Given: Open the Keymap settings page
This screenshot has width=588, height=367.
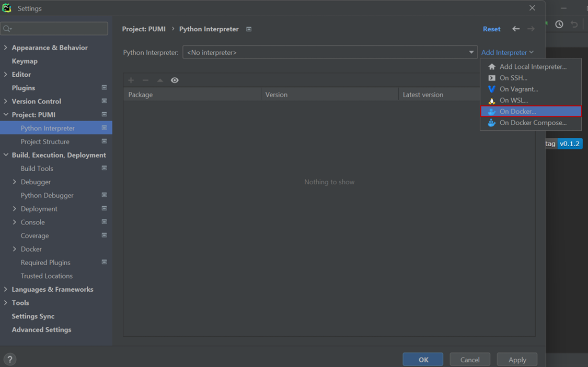Looking at the screenshot, I should coord(25,61).
